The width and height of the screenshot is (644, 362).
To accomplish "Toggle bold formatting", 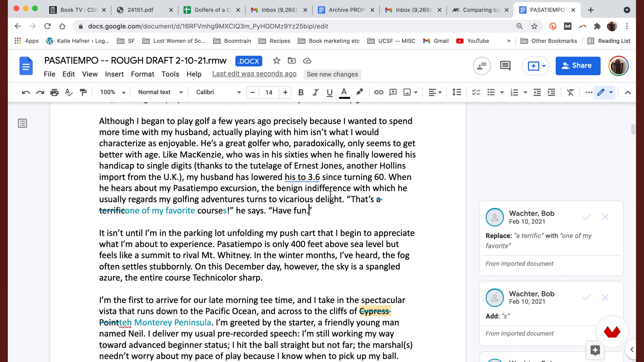I will point(301,93).
